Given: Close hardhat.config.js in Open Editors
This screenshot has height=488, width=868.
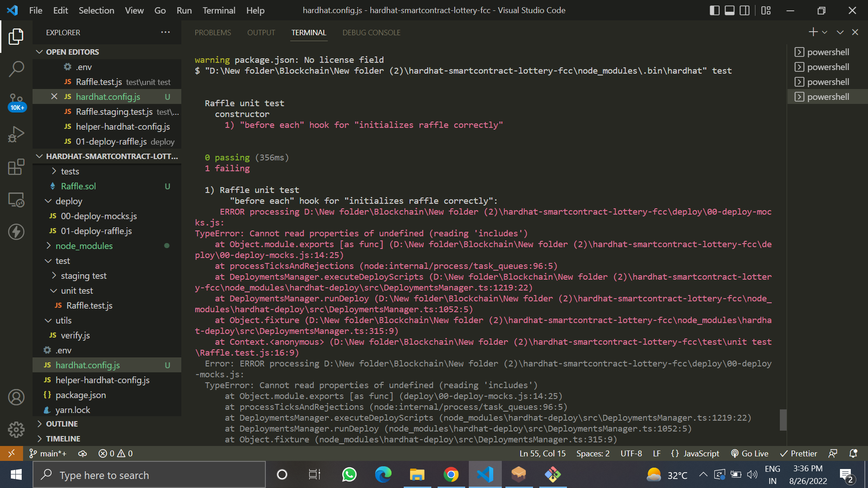Looking at the screenshot, I should tap(54, 97).
